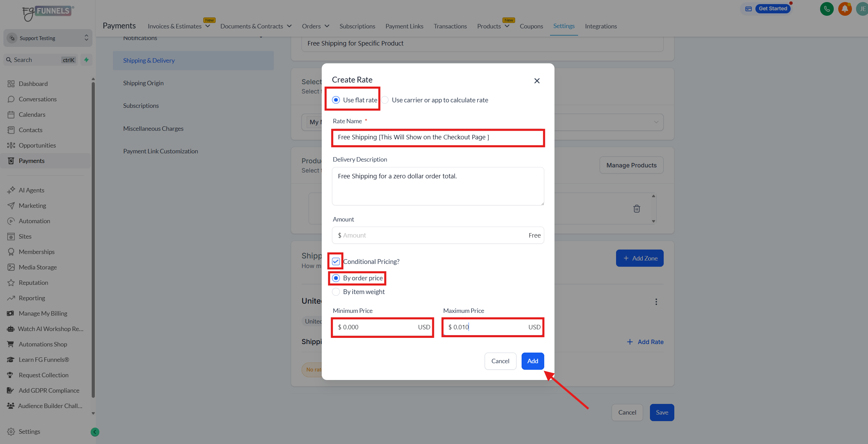Switch to the Coupons tab
Viewport: 868px width, 444px height.
coord(531,26)
